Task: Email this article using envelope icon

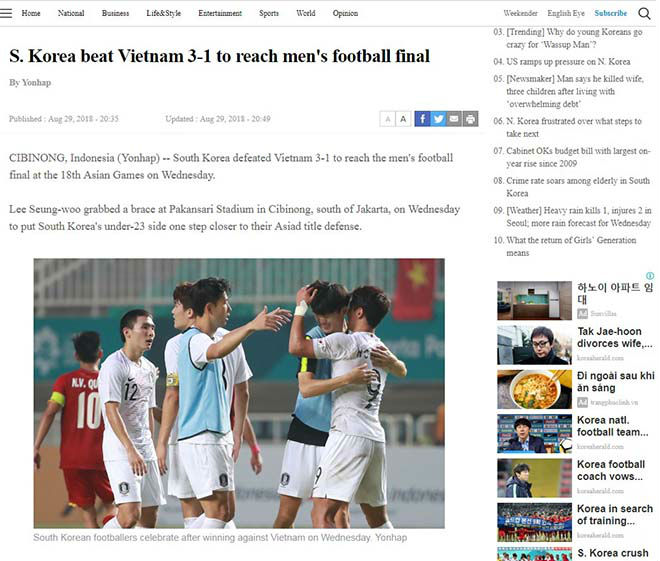Action: pos(454,119)
